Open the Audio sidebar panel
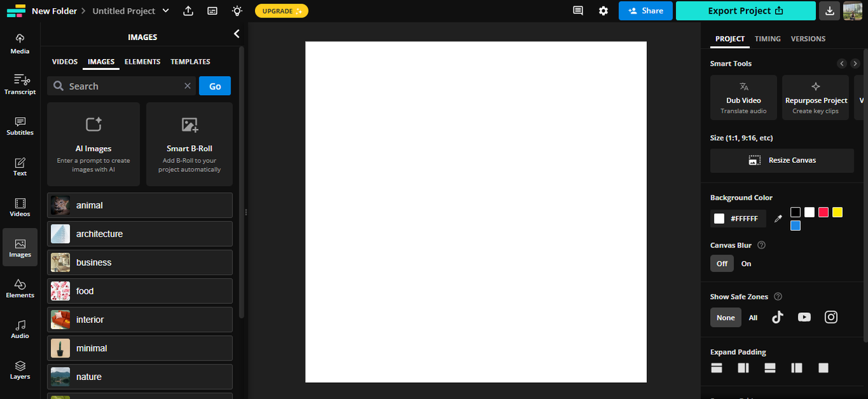The height and width of the screenshot is (399, 868). 20,328
